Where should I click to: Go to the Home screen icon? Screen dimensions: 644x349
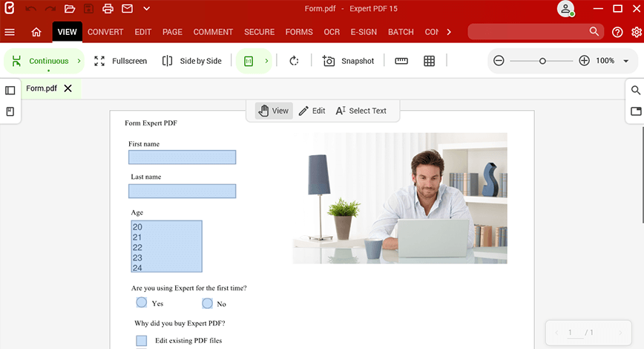36,32
